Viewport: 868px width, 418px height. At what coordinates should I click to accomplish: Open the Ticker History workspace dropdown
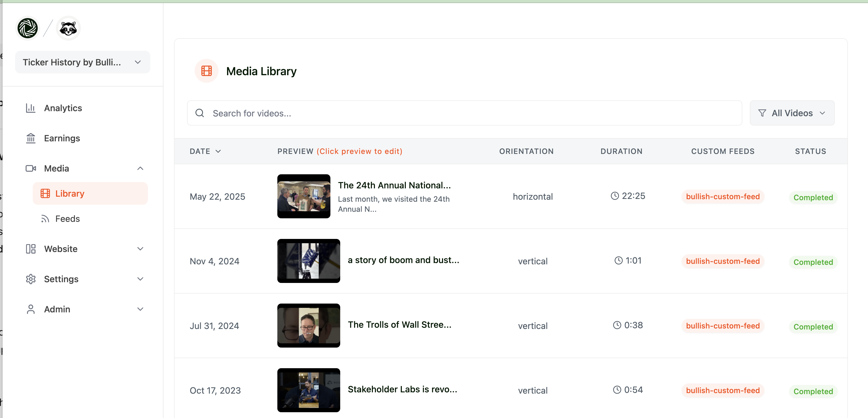point(82,62)
